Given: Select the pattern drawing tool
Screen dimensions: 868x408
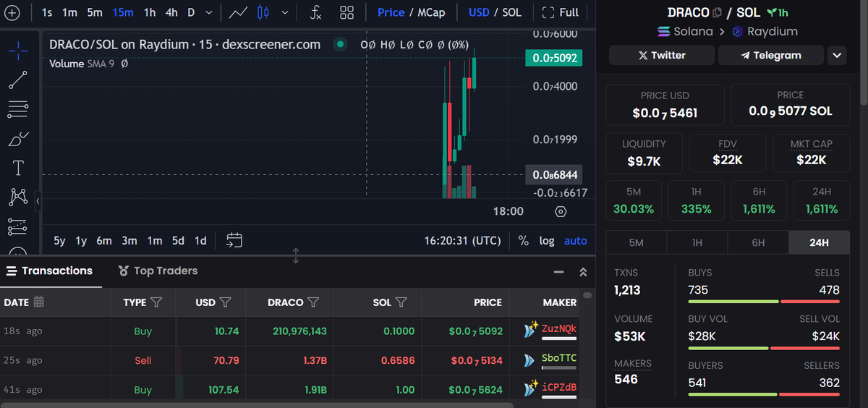Looking at the screenshot, I should (18, 196).
